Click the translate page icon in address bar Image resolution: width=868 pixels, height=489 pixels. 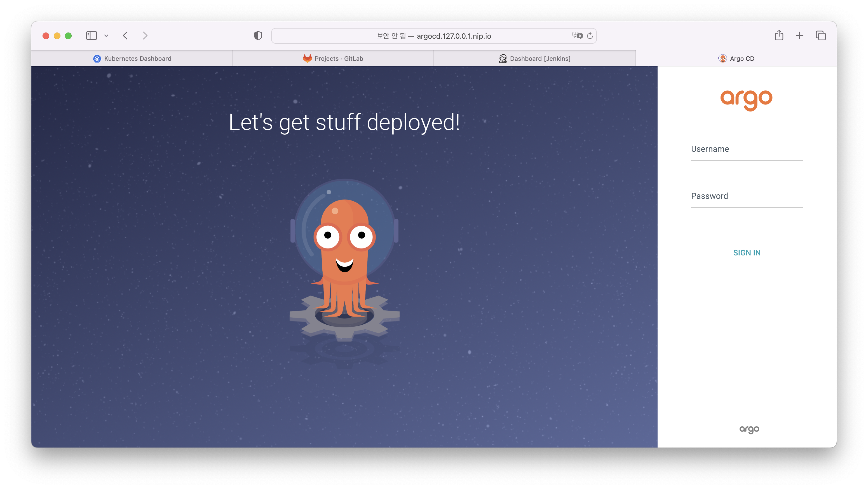(577, 35)
